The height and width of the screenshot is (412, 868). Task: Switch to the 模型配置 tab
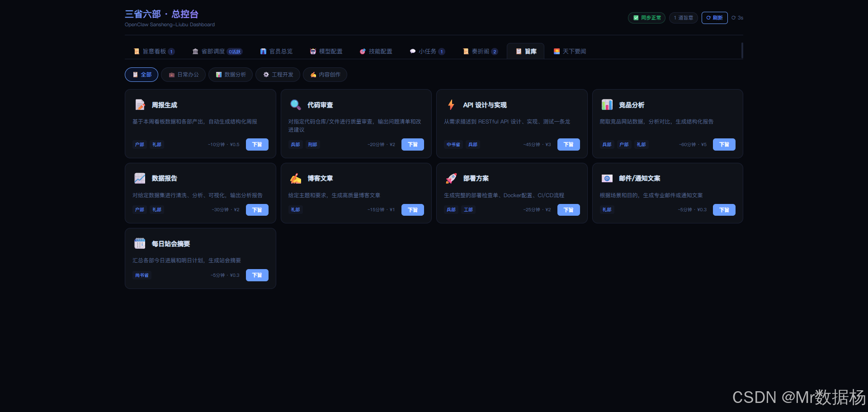pyautogui.click(x=326, y=51)
